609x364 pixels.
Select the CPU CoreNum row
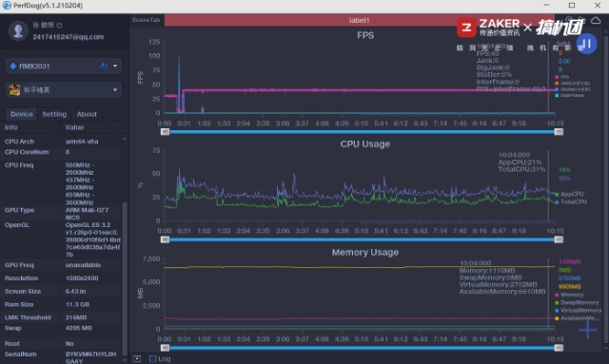pyautogui.click(x=62, y=152)
